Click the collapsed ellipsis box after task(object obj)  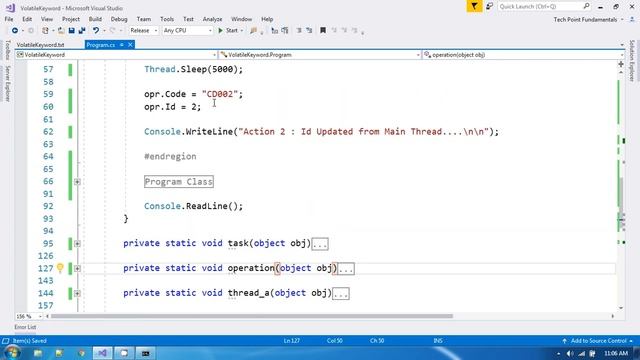pyautogui.click(x=320, y=244)
